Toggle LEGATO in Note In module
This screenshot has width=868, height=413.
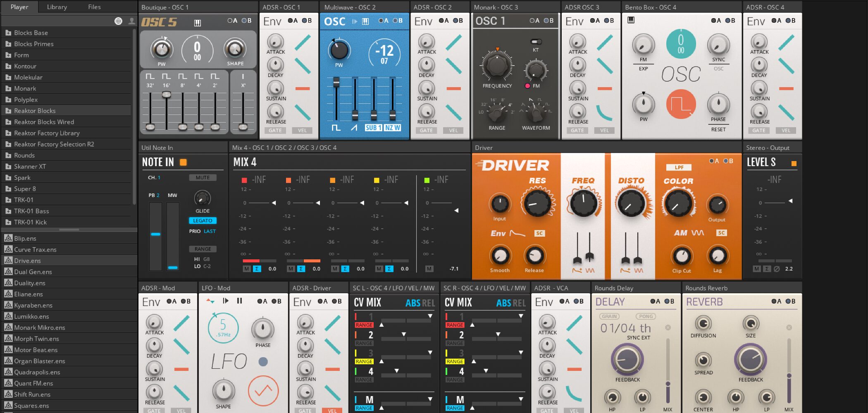pyautogui.click(x=203, y=221)
